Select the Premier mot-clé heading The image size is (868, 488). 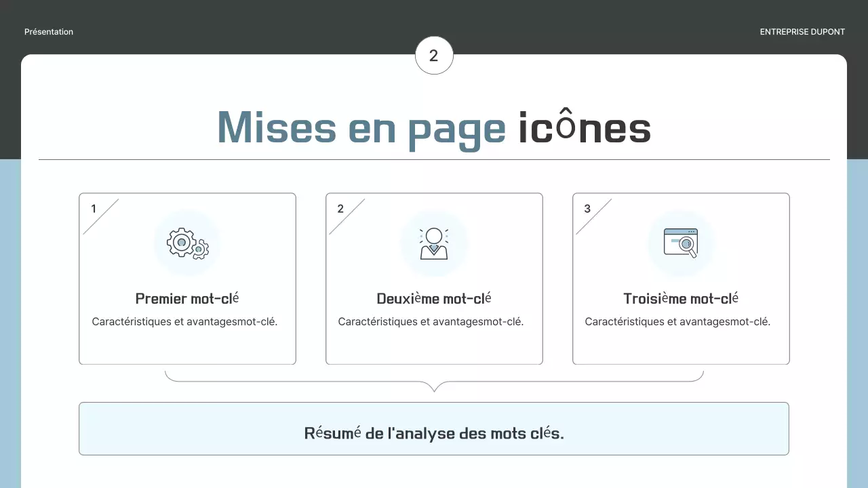[187, 298]
